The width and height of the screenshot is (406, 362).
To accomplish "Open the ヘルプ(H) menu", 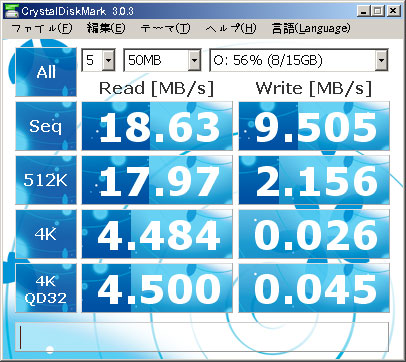I will coord(231,28).
